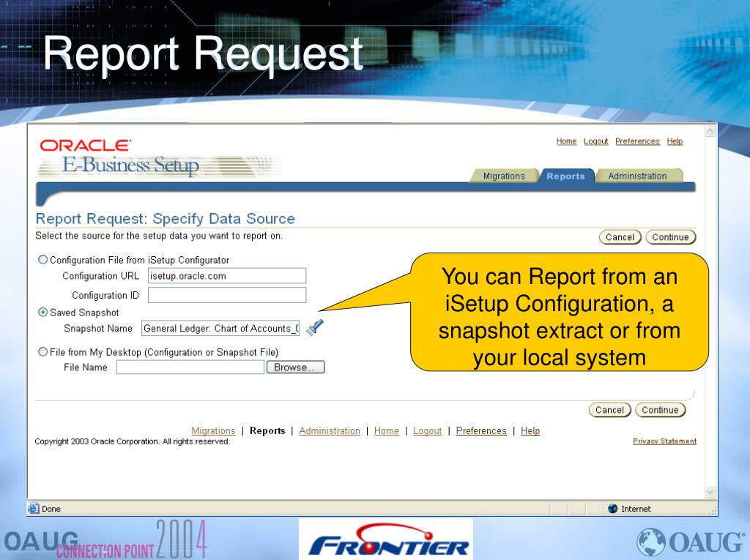Click the Copyright 2003 Oracle Corporation text
This screenshot has height=560, width=750.
point(133,441)
